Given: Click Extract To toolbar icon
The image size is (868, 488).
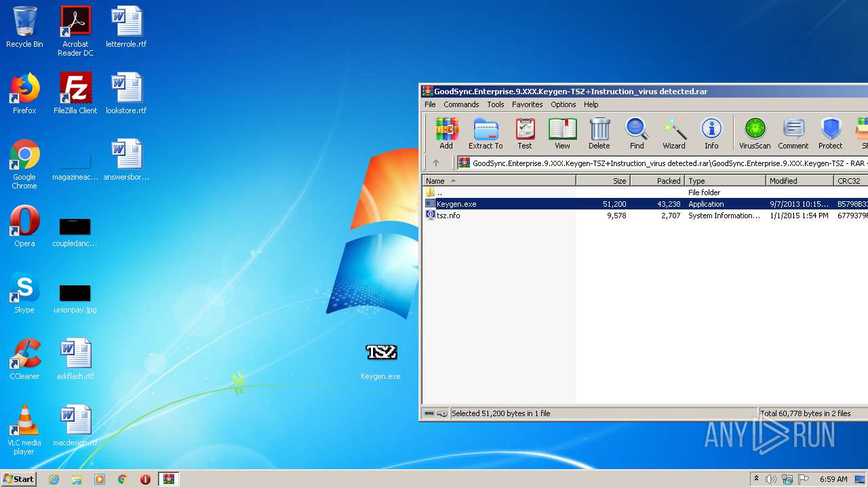Looking at the screenshot, I should click(x=486, y=133).
